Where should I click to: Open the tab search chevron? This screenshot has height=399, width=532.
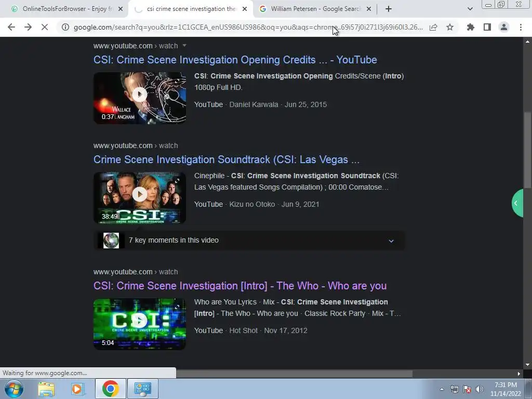[x=470, y=9]
